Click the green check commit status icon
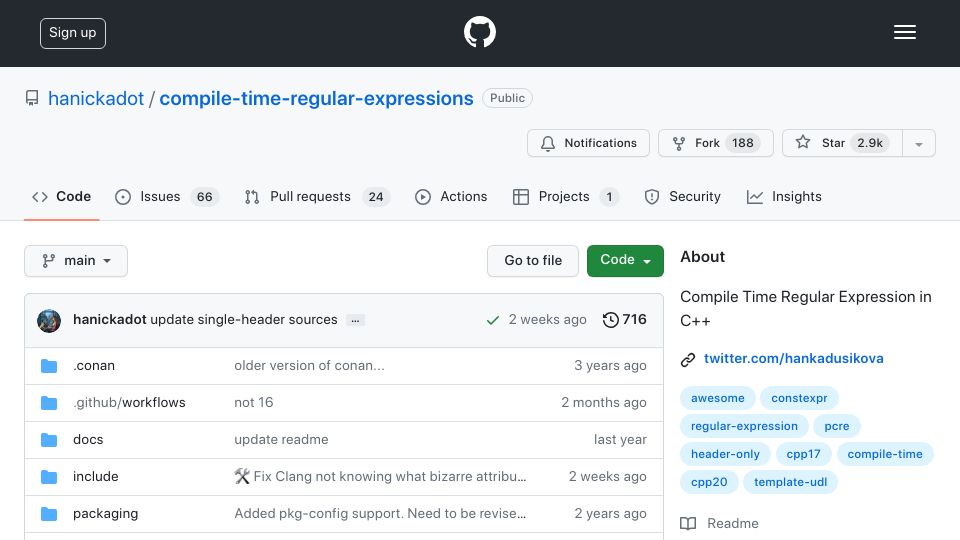Viewport: 960px width, 540px height. [x=493, y=320]
